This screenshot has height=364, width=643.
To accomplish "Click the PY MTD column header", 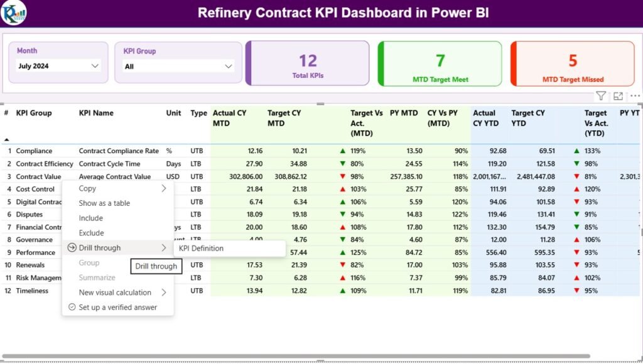I will tap(404, 113).
